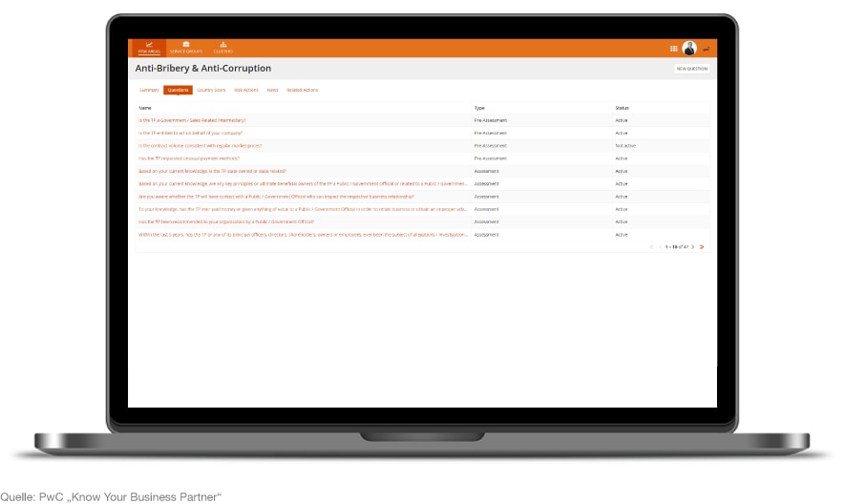Switch to the News tab

273,90
